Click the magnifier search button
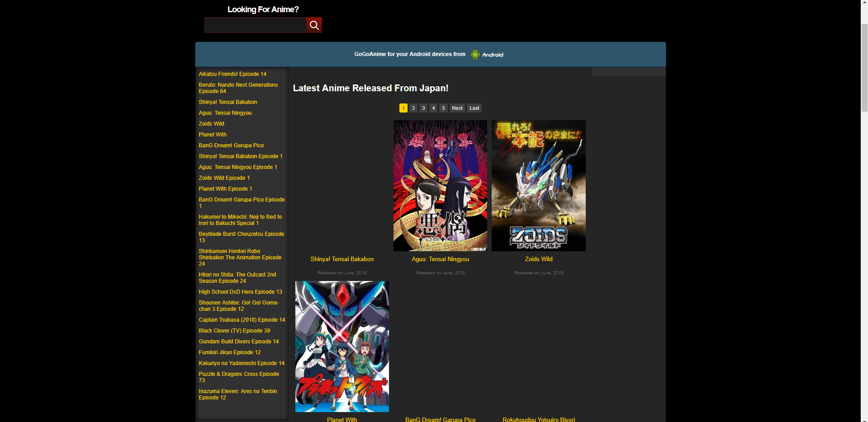Viewport: 868px width, 422px height. (x=314, y=25)
